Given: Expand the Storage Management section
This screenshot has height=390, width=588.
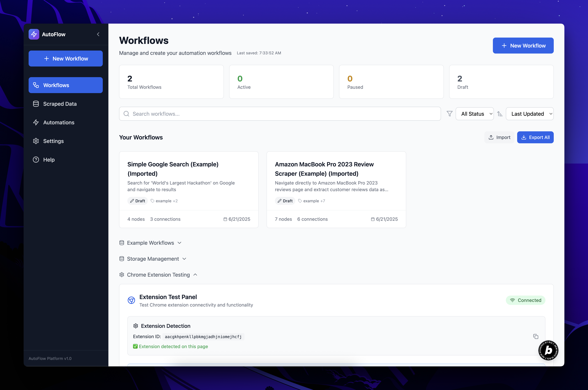Looking at the screenshot, I should pos(153,259).
